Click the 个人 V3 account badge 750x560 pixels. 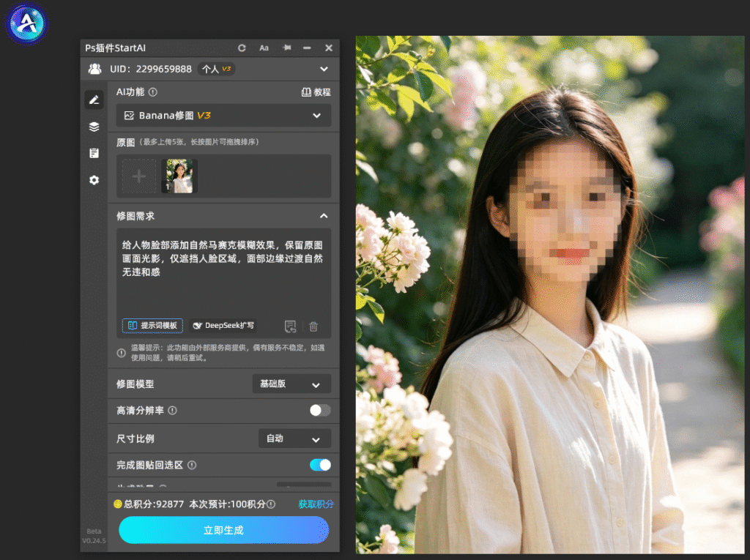coord(217,69)
